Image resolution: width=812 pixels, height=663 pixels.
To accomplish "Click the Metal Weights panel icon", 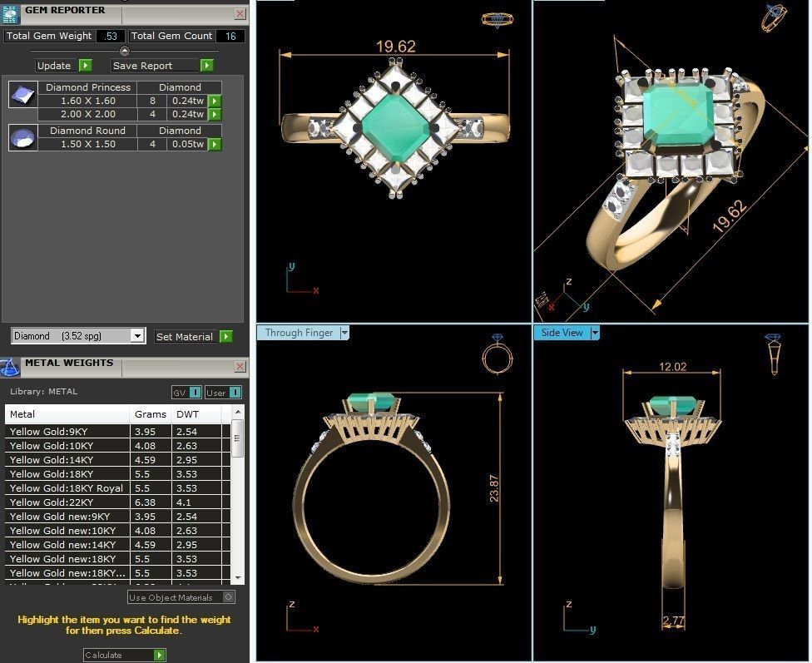I will point(9,367).
